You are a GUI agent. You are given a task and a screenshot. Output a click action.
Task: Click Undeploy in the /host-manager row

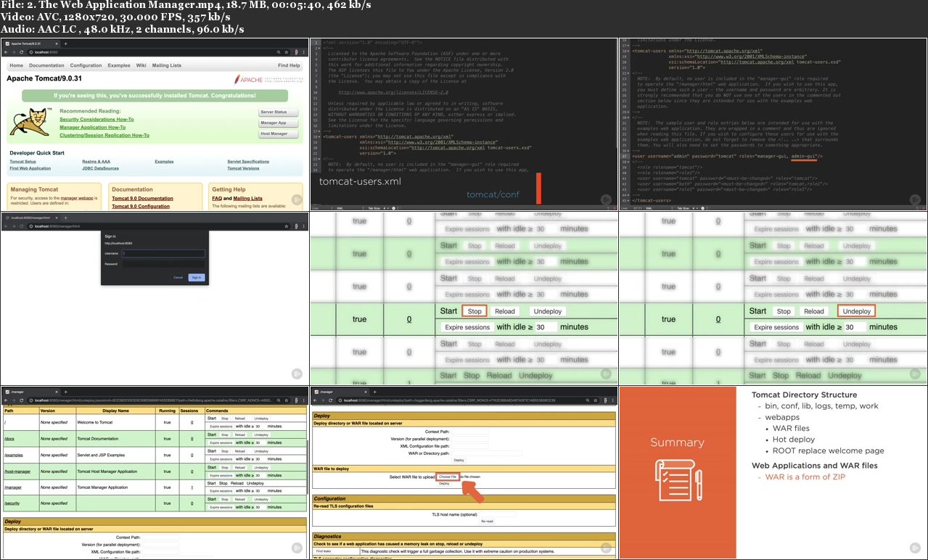click(261, 468)
